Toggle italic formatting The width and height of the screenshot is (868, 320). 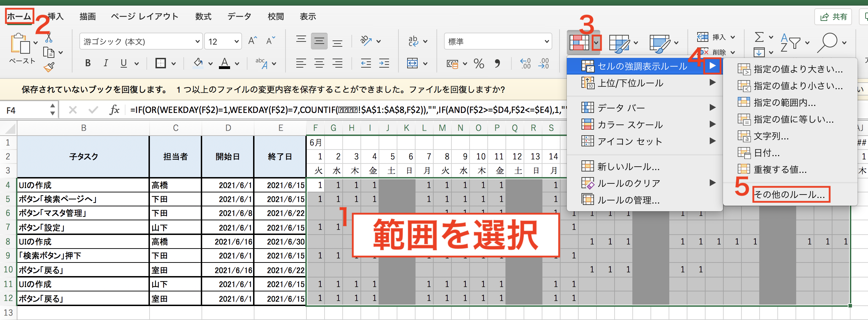pyautogui.click(x=106, y=63)
